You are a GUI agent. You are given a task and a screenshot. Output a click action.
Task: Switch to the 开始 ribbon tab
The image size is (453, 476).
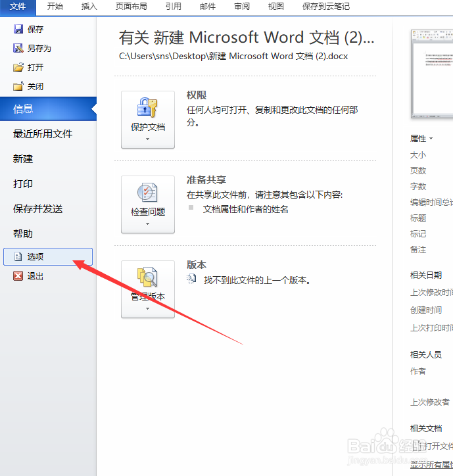tap(55, 7)
